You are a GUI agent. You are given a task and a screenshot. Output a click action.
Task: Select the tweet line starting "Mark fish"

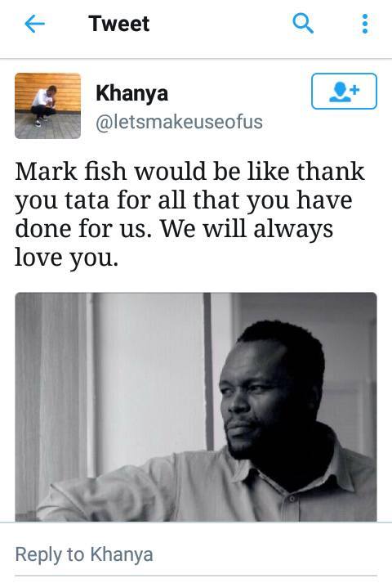click(x=189, y=172)
